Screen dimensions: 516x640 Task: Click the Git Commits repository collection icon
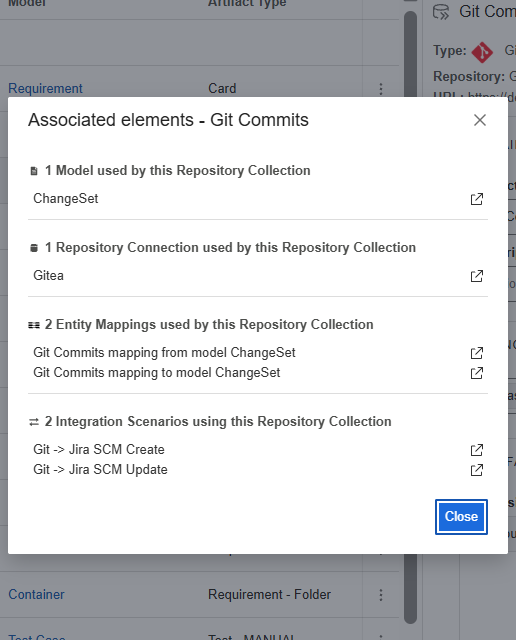[x=441, y=12]
